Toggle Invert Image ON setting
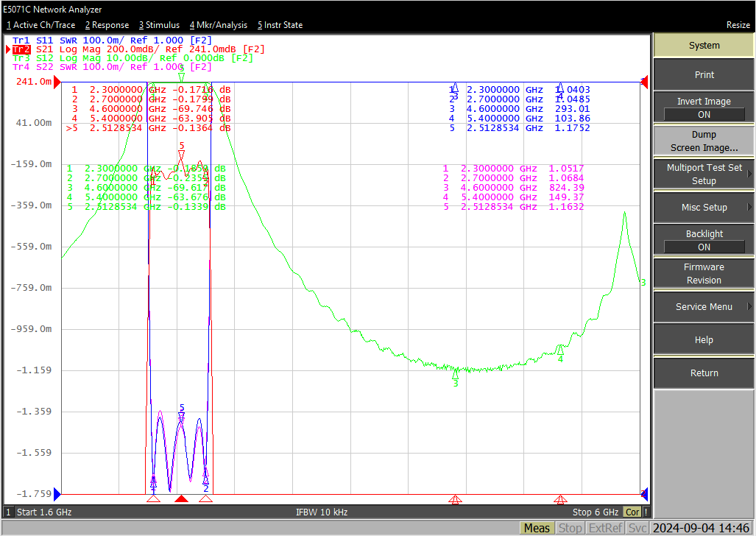The height and width of the screenshot is (536, 756). point(704,107)
